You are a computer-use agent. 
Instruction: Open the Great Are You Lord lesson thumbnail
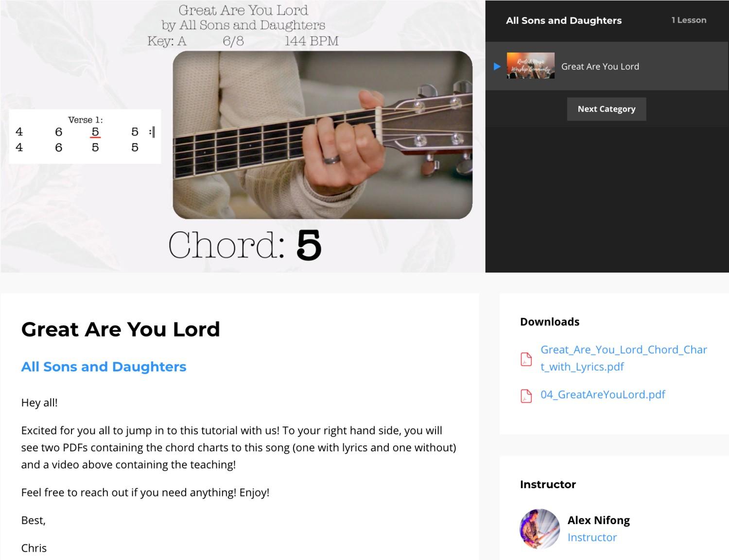[x=530, y=66]
